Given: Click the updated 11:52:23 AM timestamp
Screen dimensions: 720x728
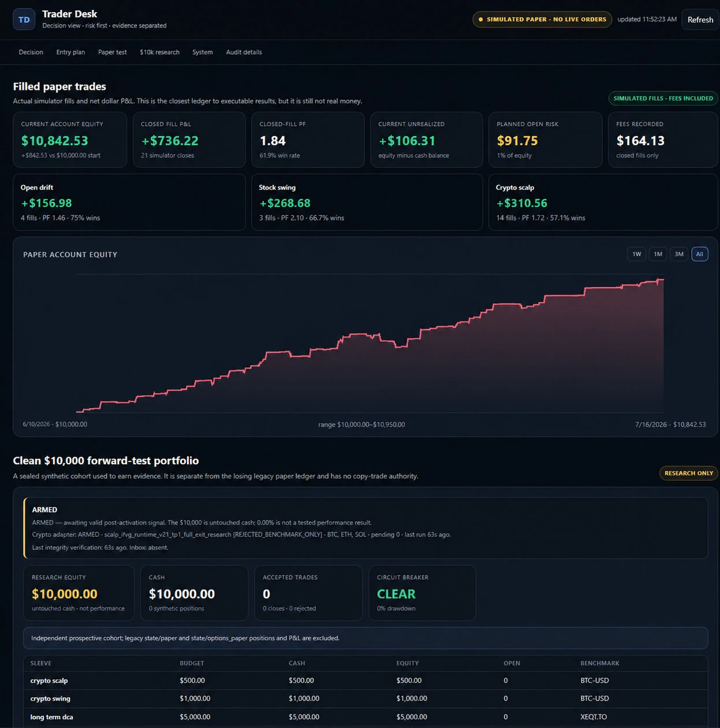Looking at the screenshot, I should click(x=647, y=19).
